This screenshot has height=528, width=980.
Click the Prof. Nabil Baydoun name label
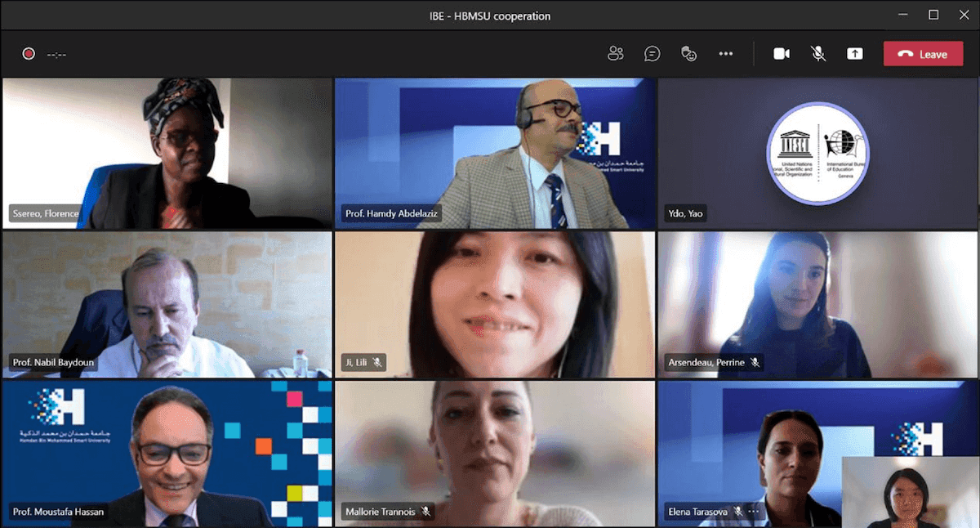pos(53,362)
